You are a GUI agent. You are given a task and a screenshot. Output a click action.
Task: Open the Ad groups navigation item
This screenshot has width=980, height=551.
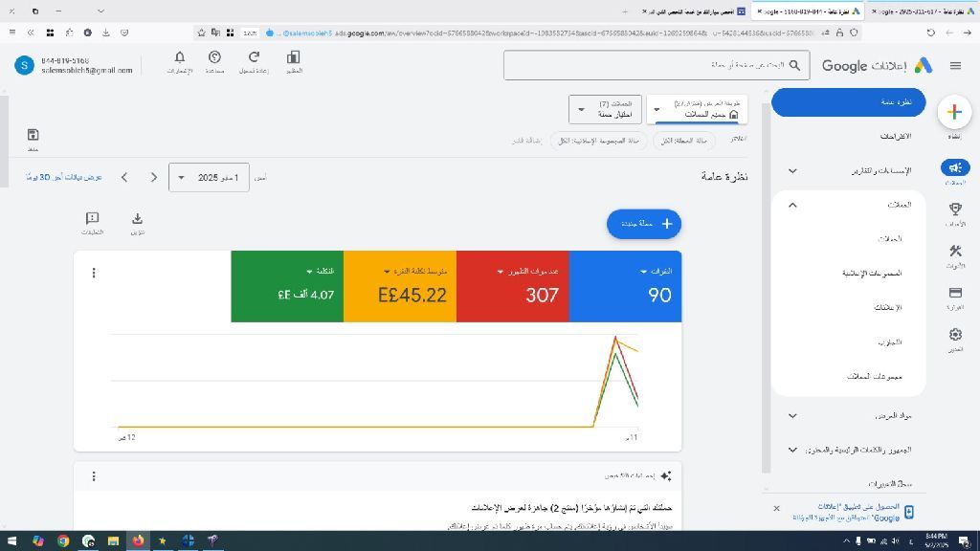(x=871, y=273)
